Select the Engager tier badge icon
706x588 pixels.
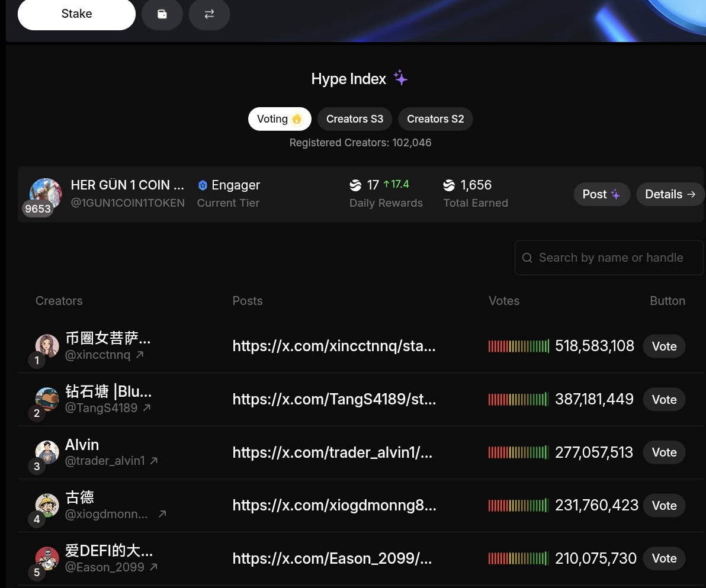click(202, 185)
